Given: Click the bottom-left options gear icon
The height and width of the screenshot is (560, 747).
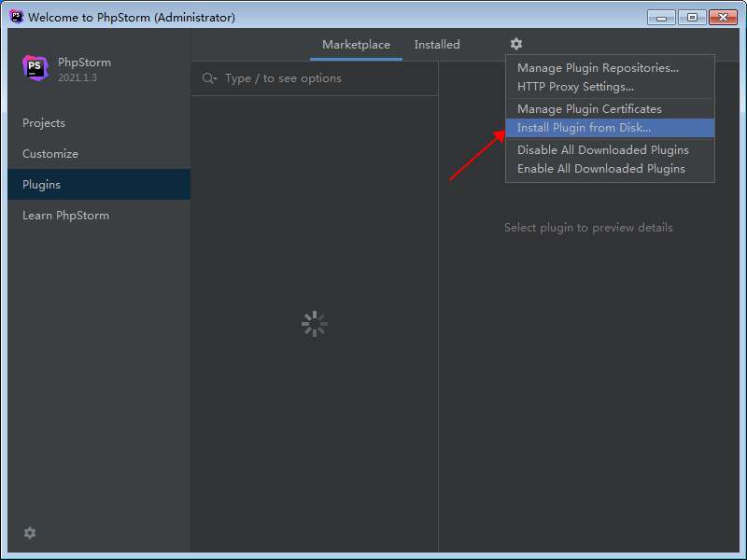Looking at the screenshot, I should pos(30,532).
